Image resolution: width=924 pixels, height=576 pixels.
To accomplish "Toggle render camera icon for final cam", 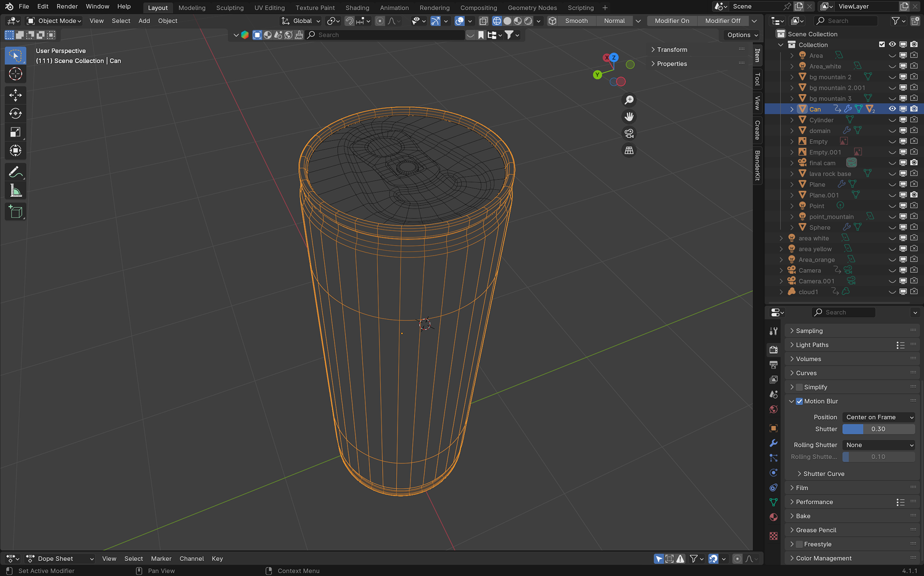I will click(x=914, y=163).
